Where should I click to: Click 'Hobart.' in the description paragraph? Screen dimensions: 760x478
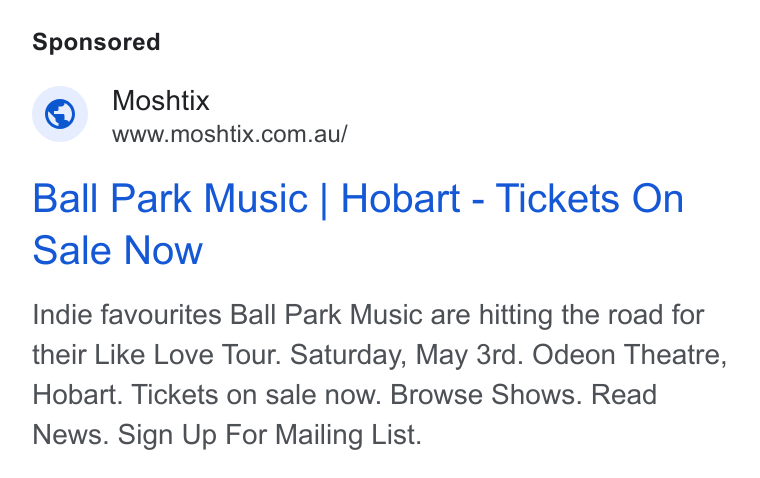(78, 394)
